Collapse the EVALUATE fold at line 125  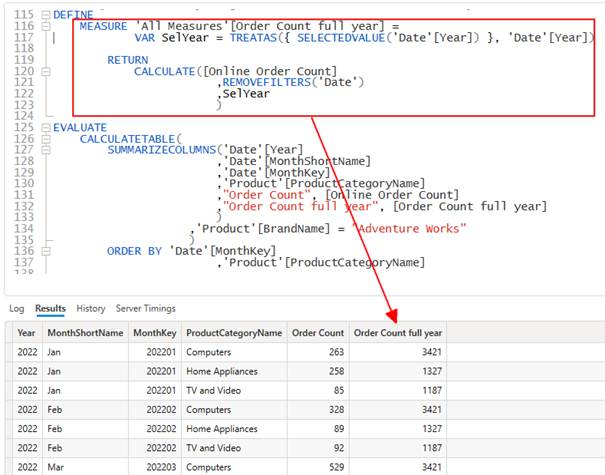click(46, 128)
